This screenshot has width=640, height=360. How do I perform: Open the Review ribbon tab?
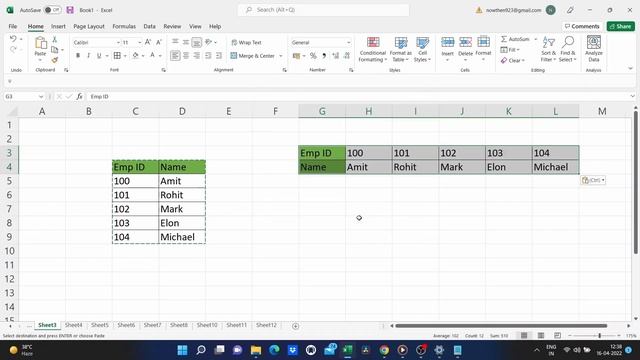172,26
